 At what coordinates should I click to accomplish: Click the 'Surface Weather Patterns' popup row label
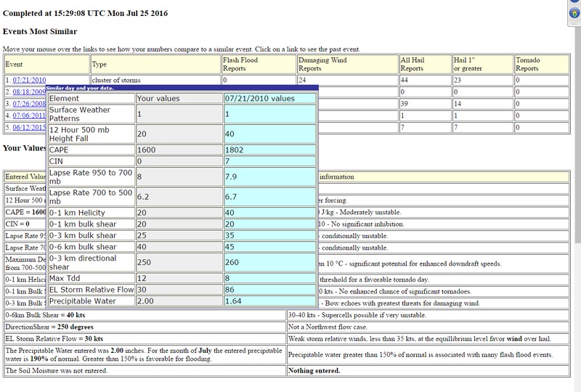92,114
